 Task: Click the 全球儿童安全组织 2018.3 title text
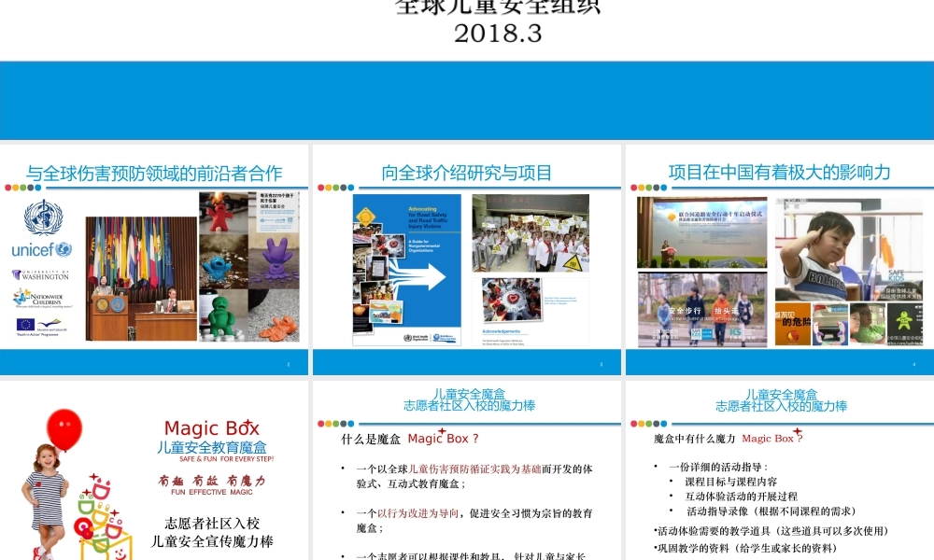[498, 21]
